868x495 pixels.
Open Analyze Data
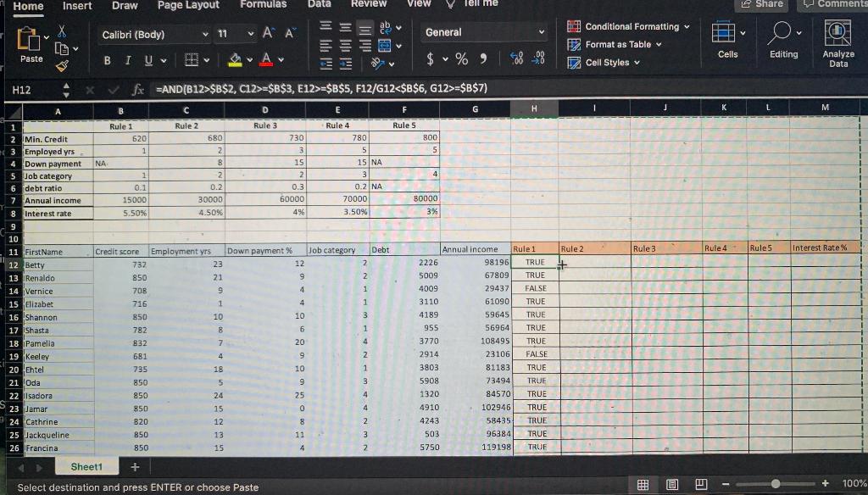point(838,44)
